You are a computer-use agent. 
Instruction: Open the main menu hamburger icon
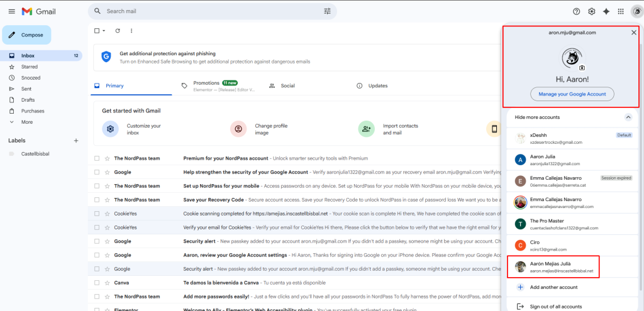tap(11, 11)
